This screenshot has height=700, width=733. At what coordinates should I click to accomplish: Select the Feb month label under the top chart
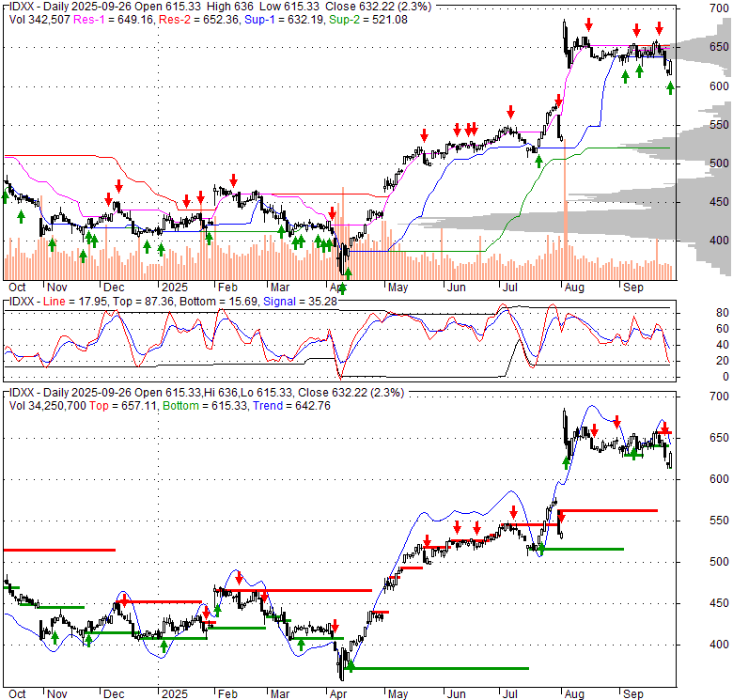click(227, 288)
